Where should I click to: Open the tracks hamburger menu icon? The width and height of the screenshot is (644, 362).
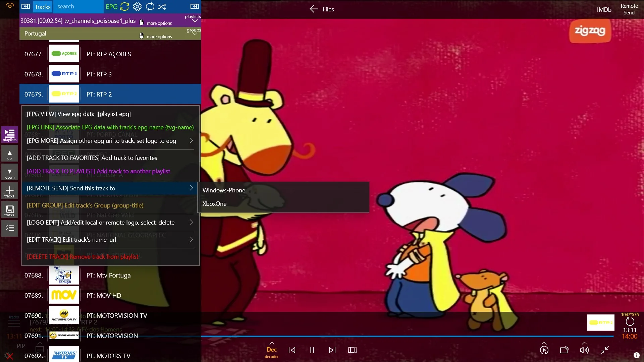(14, 323)
